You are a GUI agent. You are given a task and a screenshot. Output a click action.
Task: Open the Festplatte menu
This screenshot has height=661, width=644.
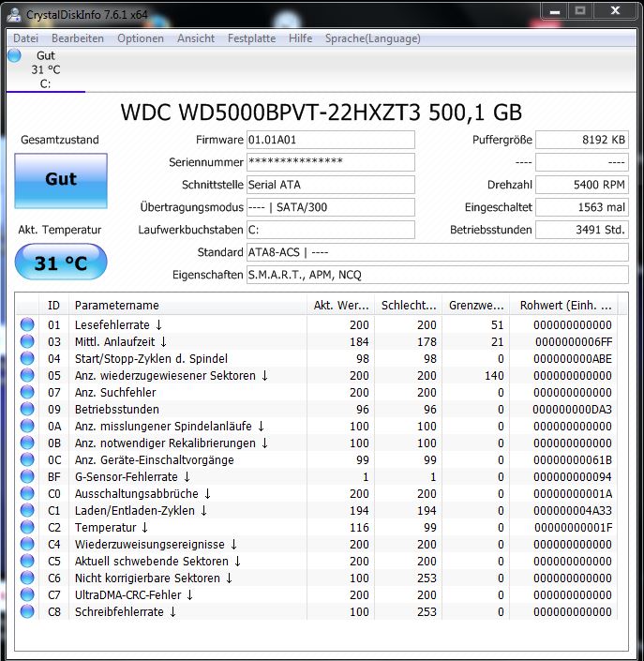(251, 38)
